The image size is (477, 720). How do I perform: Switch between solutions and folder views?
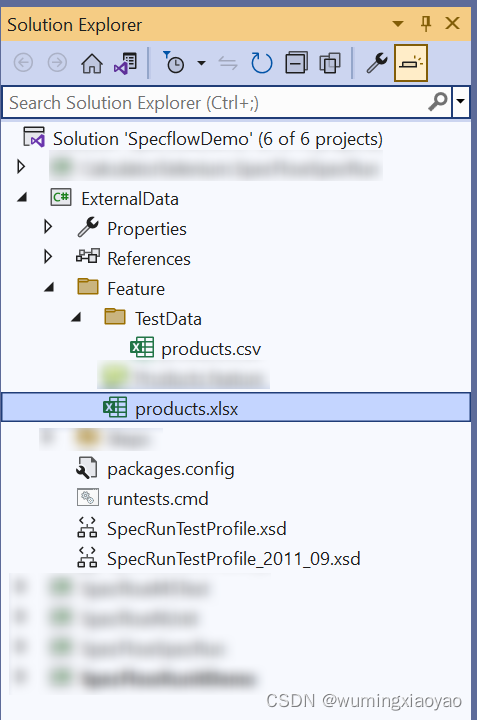tap(125, 63)
